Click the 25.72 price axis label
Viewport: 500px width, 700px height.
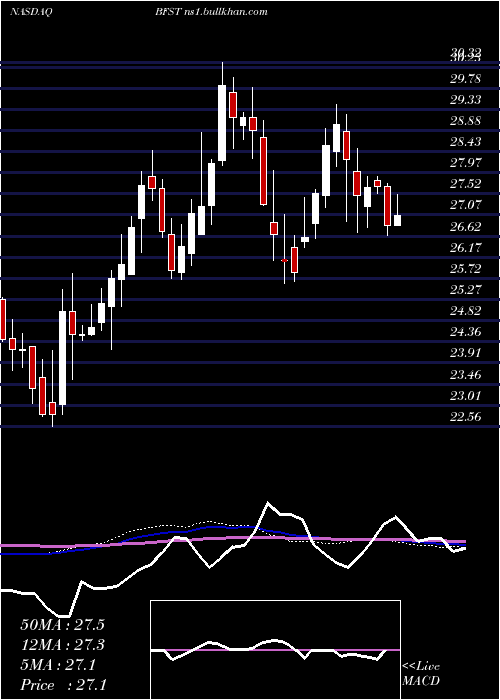(466, 269)
